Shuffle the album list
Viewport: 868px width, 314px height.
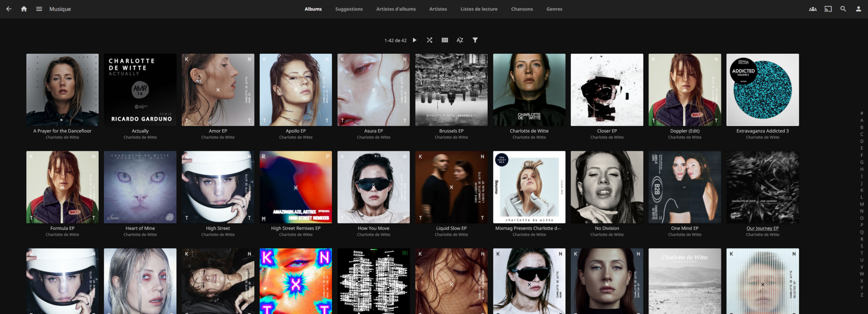(429, 40)
